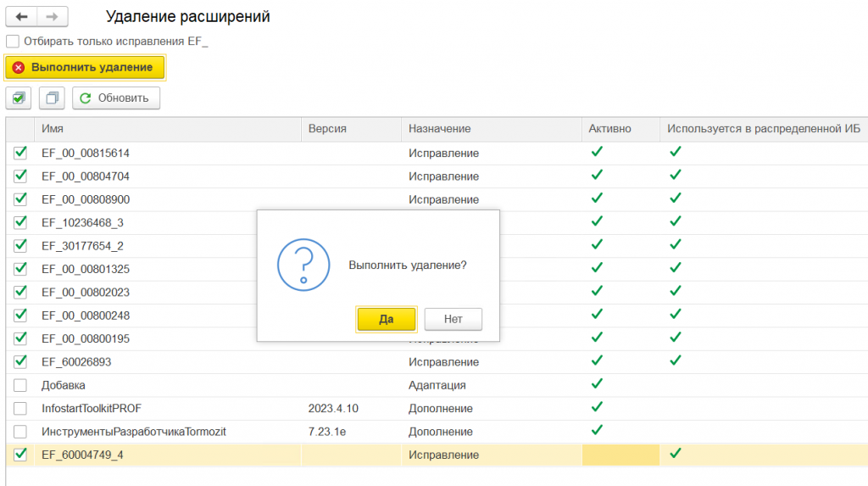The width and height of the screenshot is (868, 486).
Task: Confirm deletion with the Да button
Action: tap(386, 319)
